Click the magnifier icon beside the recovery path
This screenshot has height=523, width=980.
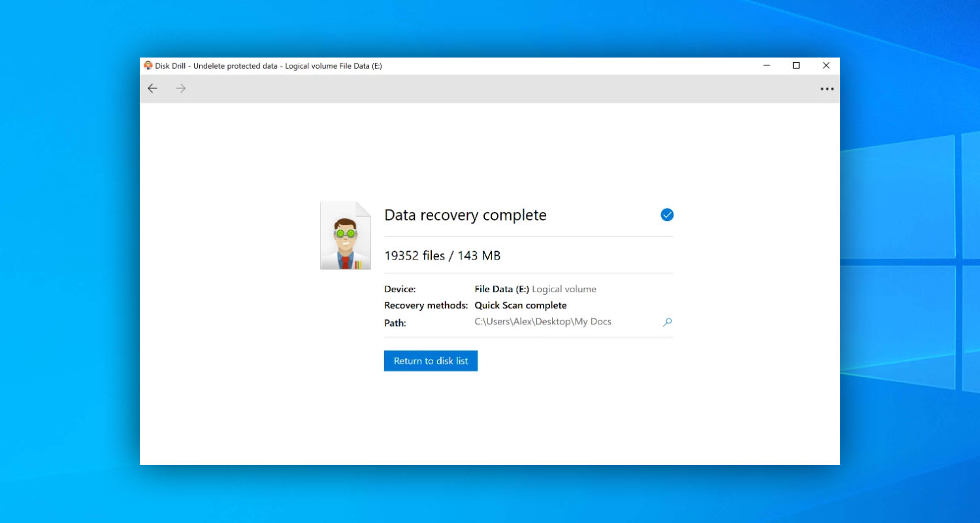(x=667, y=322)
